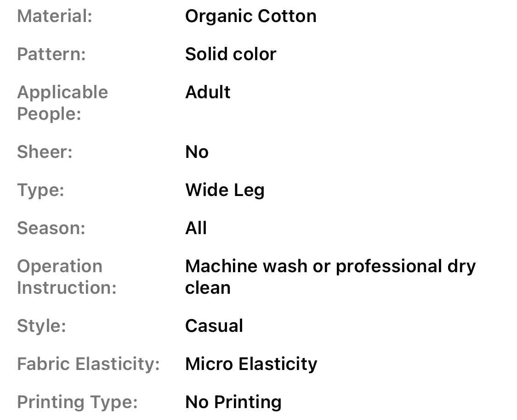Screen dimensions: 517x420
Task: Click the "Operation Instruction:" label
Action: [67, 277]
